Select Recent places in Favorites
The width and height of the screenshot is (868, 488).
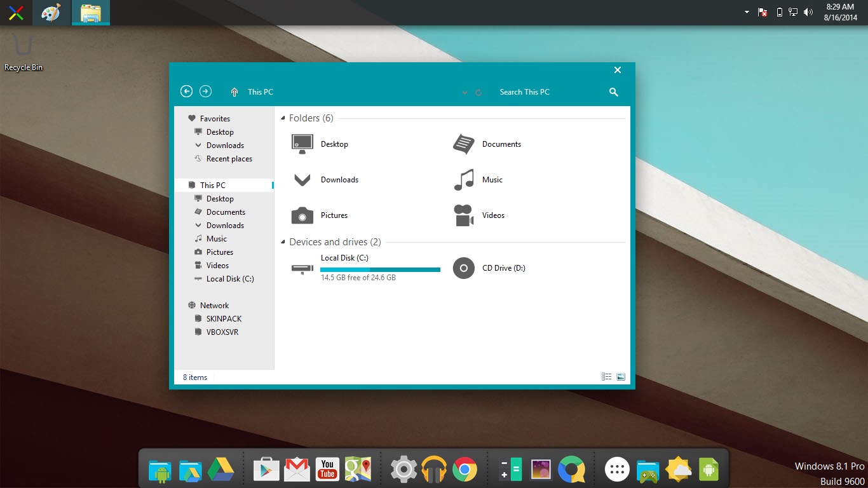point(229,159)
